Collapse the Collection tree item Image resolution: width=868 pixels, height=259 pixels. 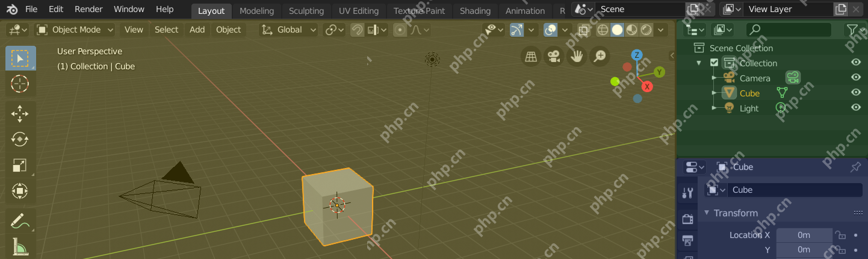(x=699, y=63)
